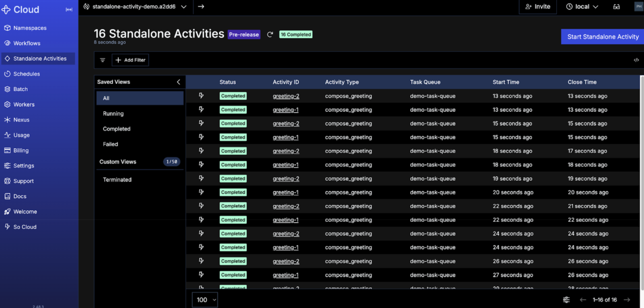This screenshot has height=308, width=644.
Task: Open greeting-1 started 27 seconds ago
Action: (x=286, y=275)
